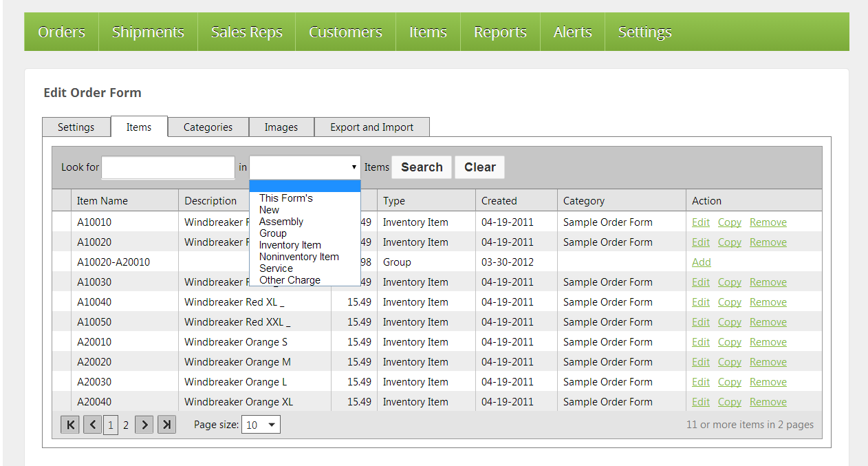Go to first page of item grid

pyautogui.click(x=69, y=425)
